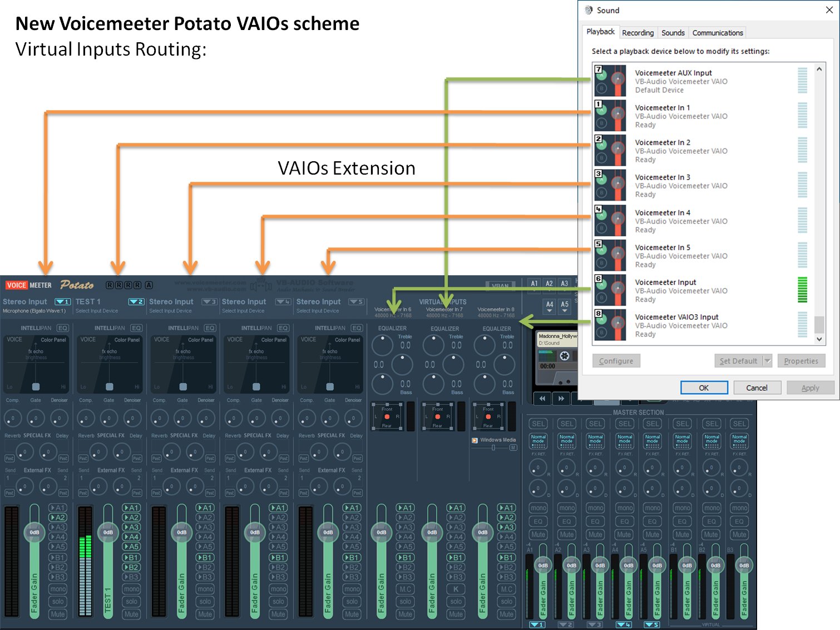Mute the Microphone input strip

(58, 614)
